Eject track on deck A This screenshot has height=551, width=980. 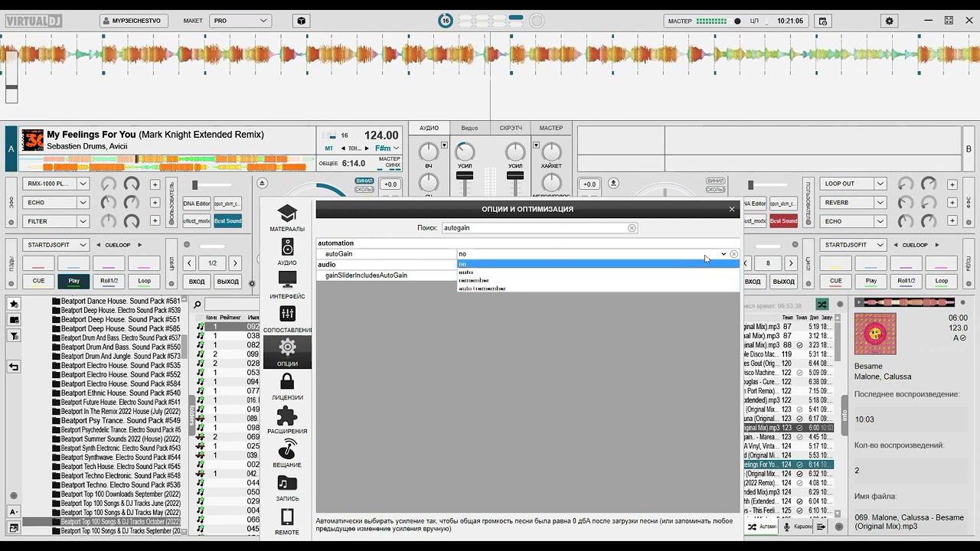coord(263,184)
